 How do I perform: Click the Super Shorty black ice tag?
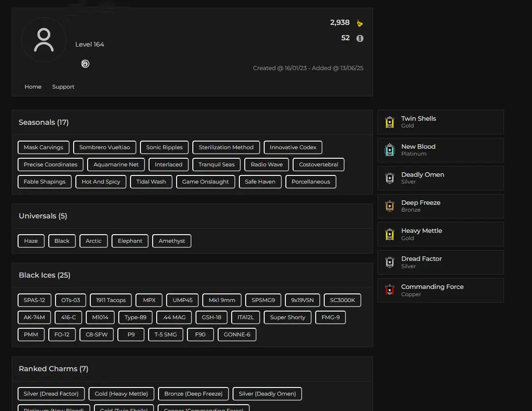pos(288,317)
